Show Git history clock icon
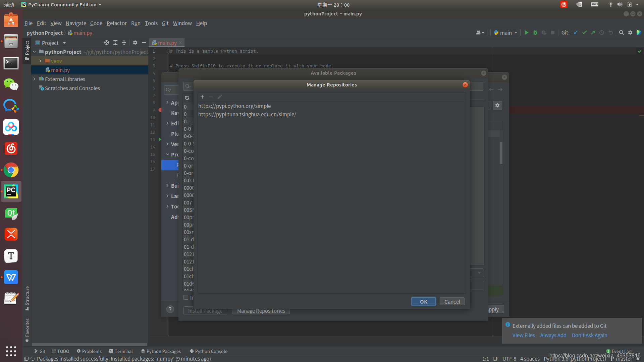The width and height of the screenshot is (644, 362). 602,33
